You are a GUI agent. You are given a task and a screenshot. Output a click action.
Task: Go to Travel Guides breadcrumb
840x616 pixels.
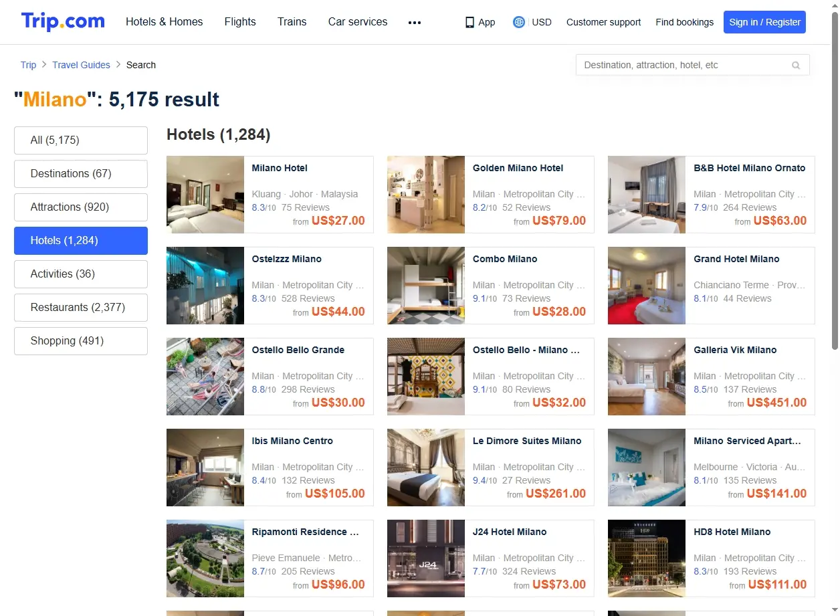(81, 65)
